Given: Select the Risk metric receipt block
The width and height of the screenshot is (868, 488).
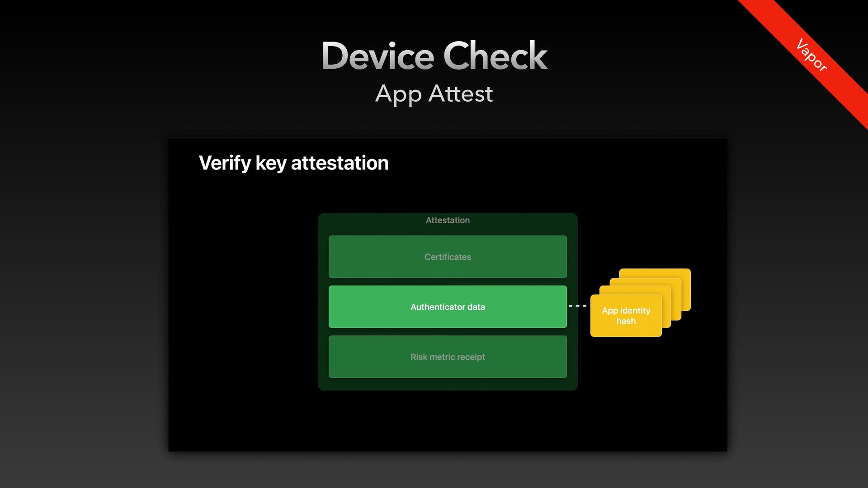Looking at the screenshot, I should pos(448,357).
